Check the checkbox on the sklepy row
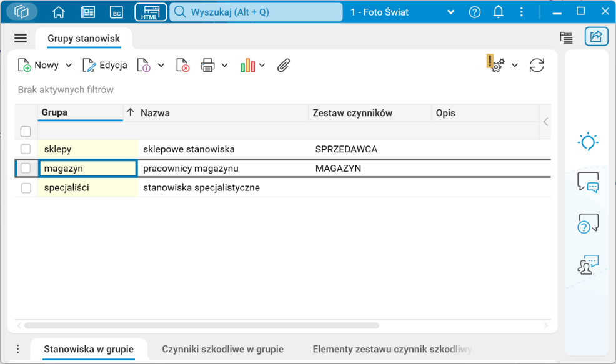 click(x=26, y=149)
